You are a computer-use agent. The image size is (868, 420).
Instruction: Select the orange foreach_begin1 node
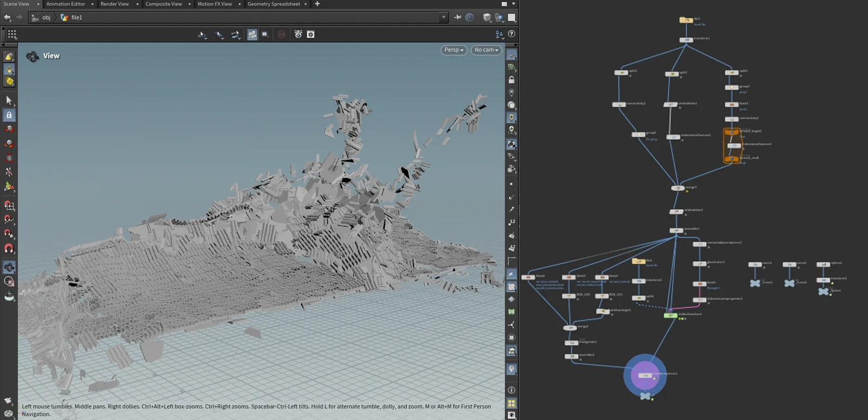pyautogui.click(x=732, y=132)
